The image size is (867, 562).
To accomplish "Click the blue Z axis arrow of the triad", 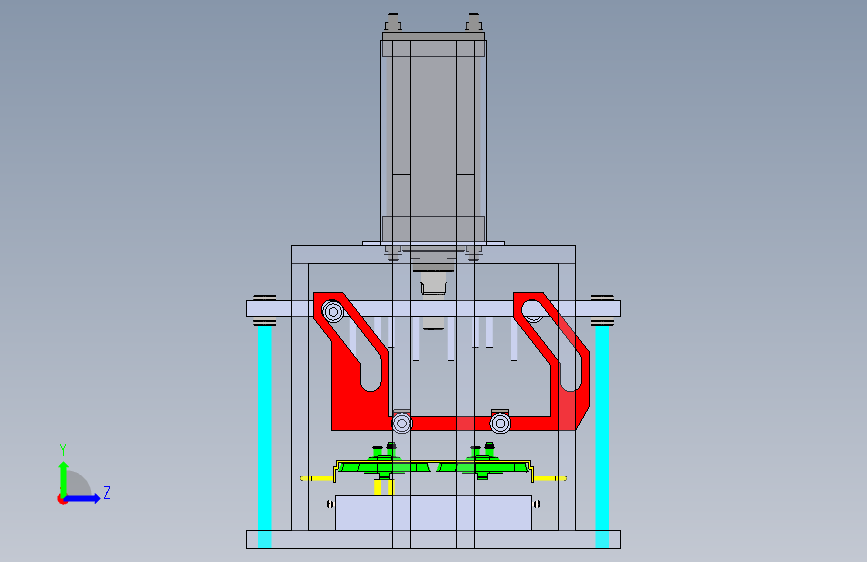I will pyautogui.click(x=83, y=498).
